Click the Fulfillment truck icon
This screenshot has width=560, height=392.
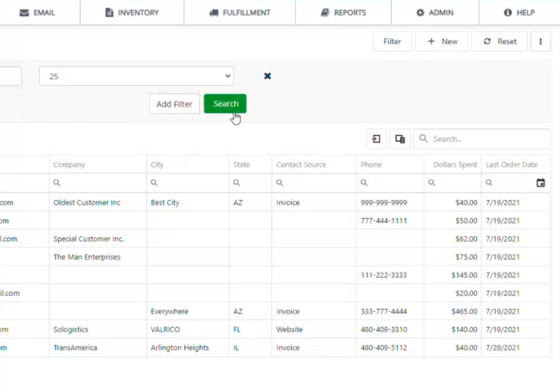point(213,13)
